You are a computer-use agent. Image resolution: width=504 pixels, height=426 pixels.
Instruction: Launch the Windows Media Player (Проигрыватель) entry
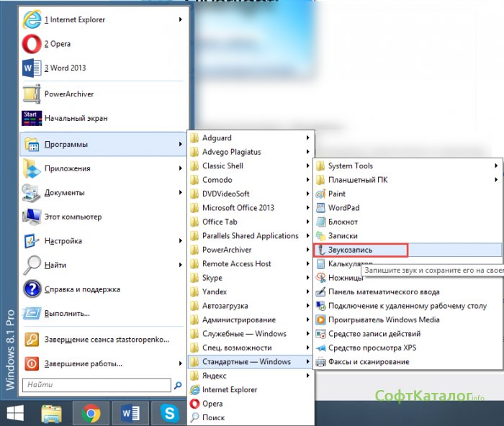click(383, 320)
